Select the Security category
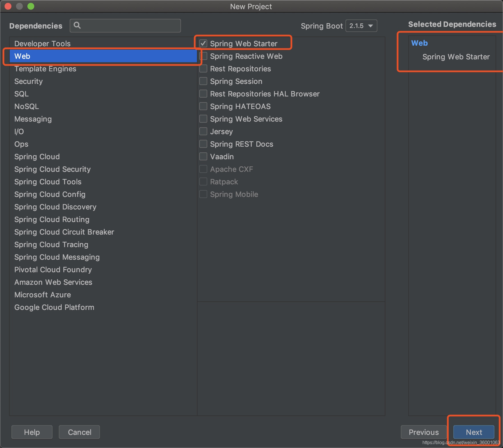 point(103,81)
